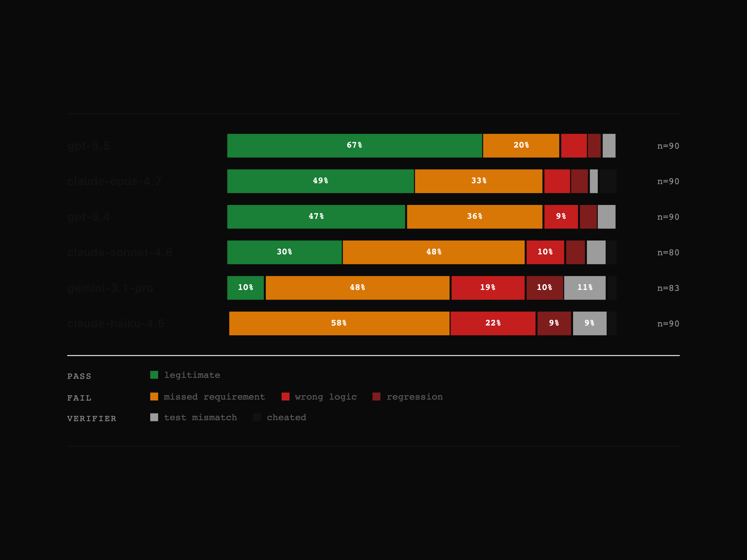
Task: Select the 9% red segment for gpt-5.4
Action: pos(561,217)
